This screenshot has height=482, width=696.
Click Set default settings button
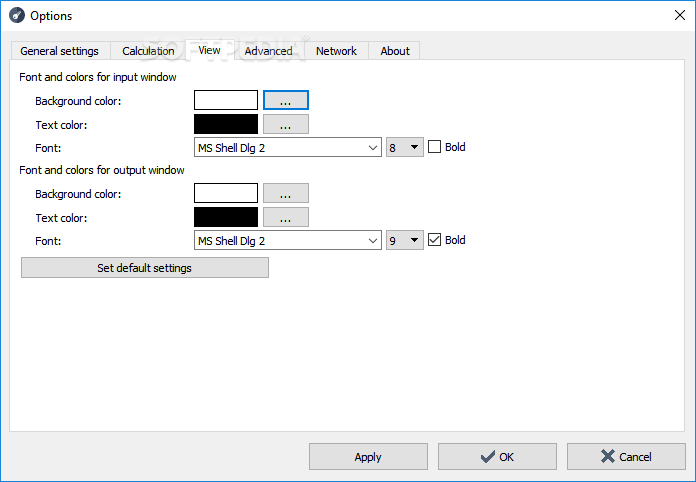pos(145,268)
